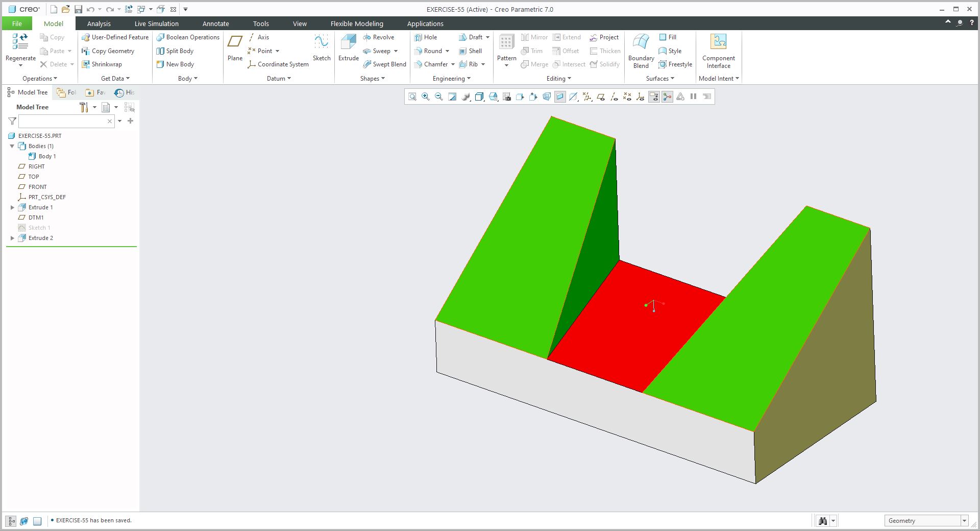Select the Hole tool

click(x=426, y=37)
